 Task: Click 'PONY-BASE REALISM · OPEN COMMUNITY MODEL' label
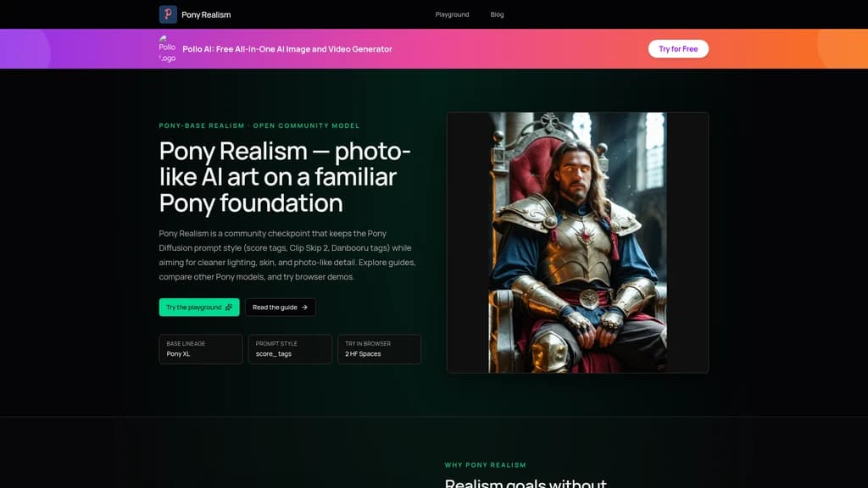point(259,125)
